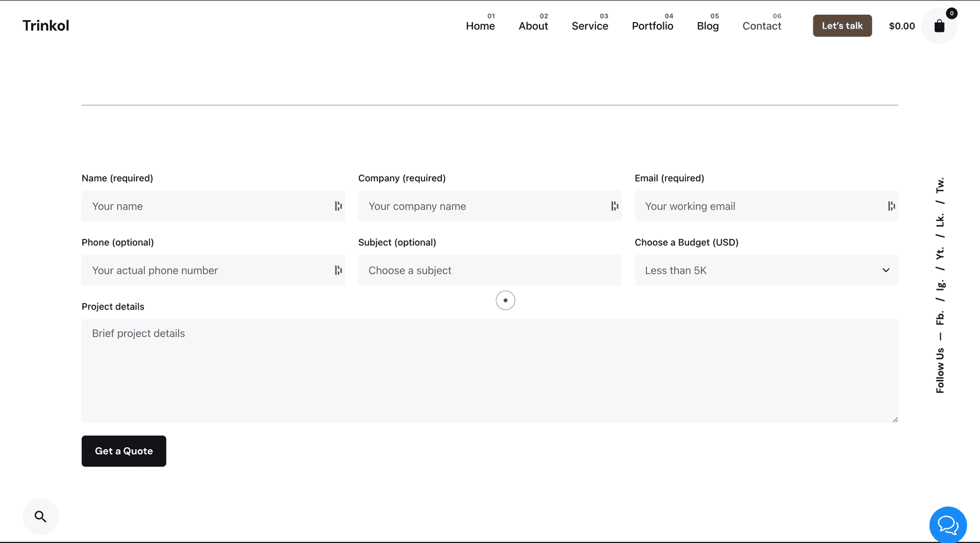Viewport: 980px width, 543px height.
Task: Focus the Choose a subject input
Action: [x=490, y=270]
